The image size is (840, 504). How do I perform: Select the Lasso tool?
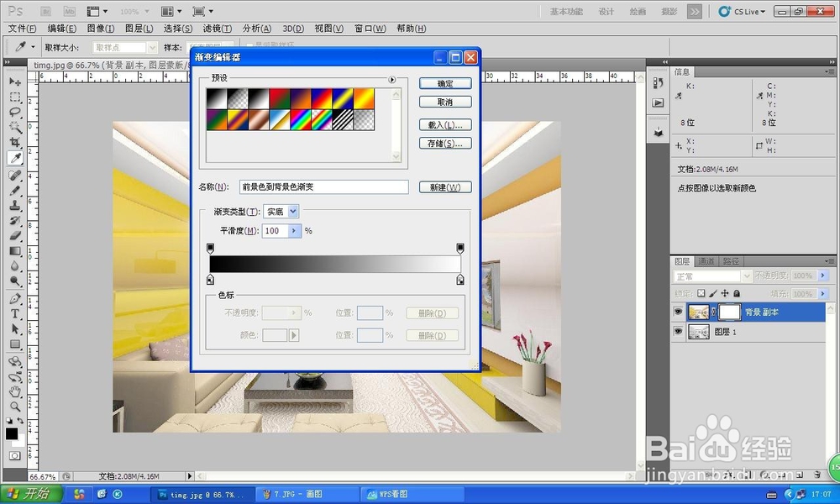tap(15, 112)
